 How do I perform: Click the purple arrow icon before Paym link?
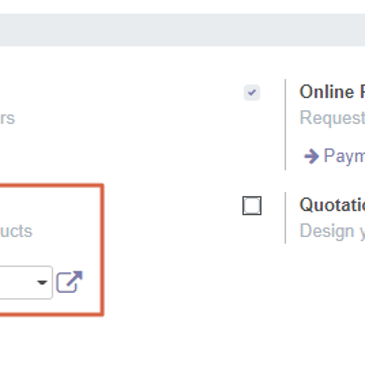click(x=311, y=156)
